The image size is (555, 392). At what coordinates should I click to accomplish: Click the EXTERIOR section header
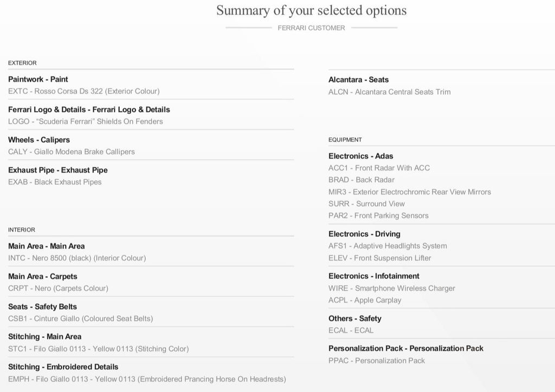22,63
